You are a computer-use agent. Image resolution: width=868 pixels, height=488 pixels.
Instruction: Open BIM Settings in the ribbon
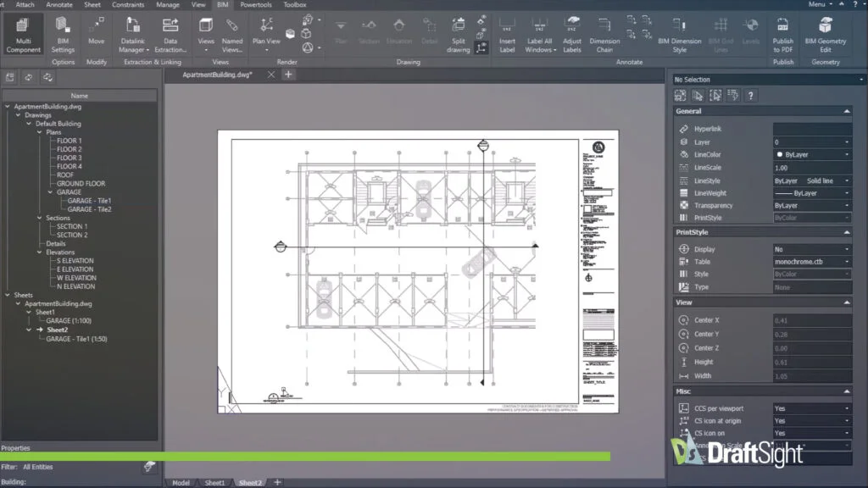[x=63, y=27]
